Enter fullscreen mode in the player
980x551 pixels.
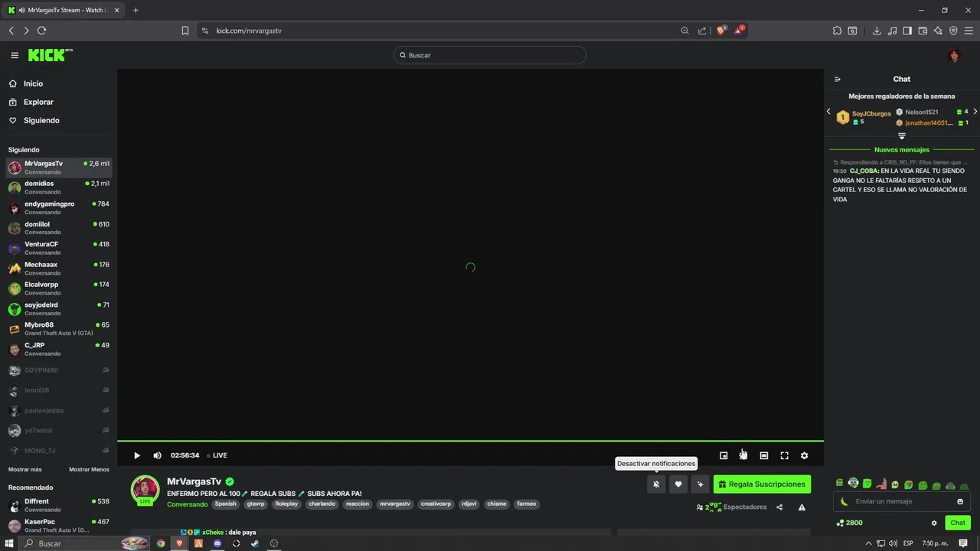[x=784, y=455]
